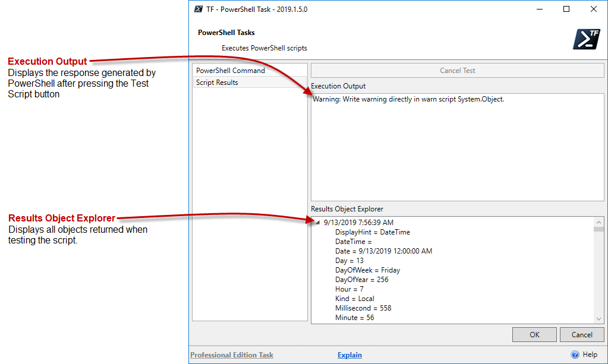The height and width of the screenshot is (364, 608).
Task: Click the Results Object Explorer label
Action: pos(347,208)
